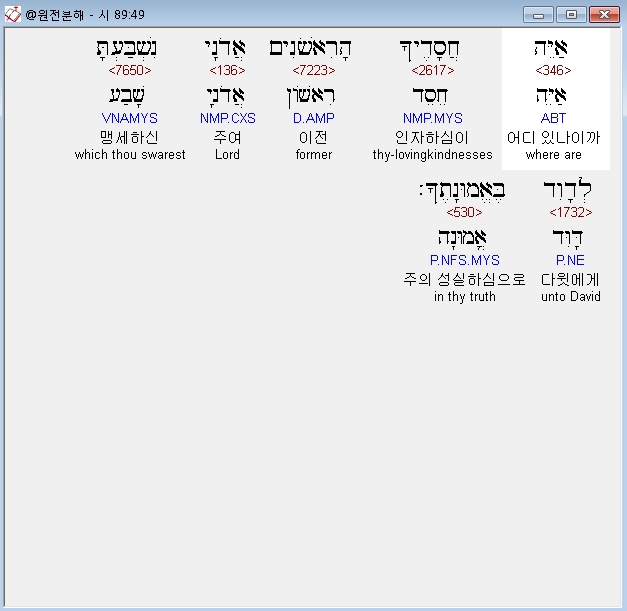The width and height of the screenshot is (627, 611).
Task: Click Strong's number <2617>
Action: (x=433, y=70)
